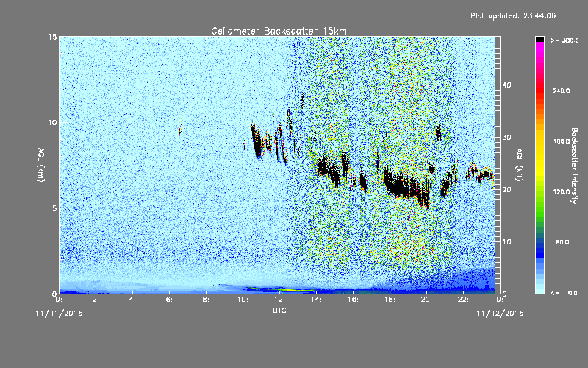The width and height of the screenshot is (588, 368).
Task: Click the colorbar 60.0 label
Action: [x=562, y=242]
